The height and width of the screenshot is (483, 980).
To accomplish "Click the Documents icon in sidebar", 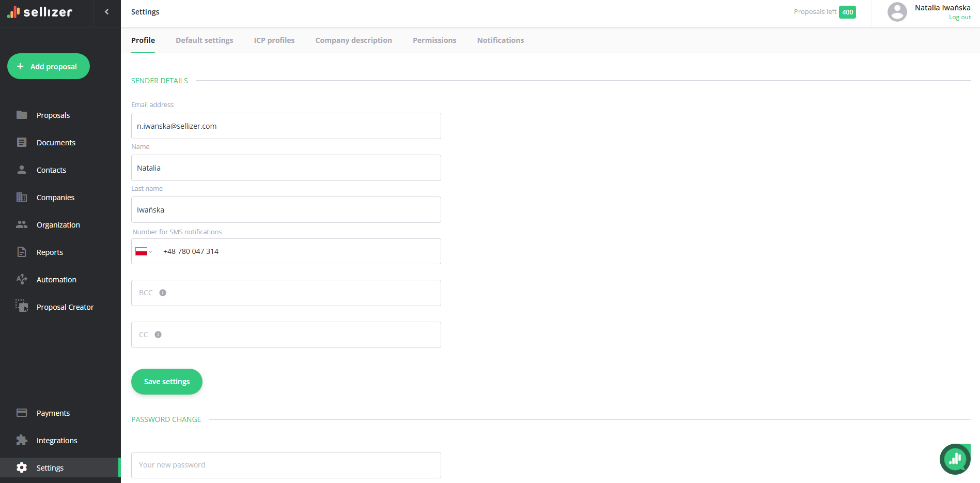I will [x=22, y=142].
